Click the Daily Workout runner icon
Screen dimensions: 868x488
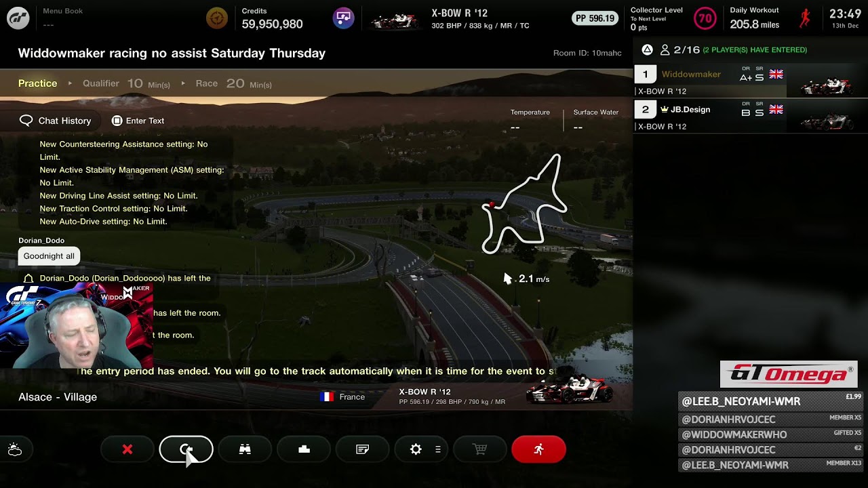click(804, 18)
